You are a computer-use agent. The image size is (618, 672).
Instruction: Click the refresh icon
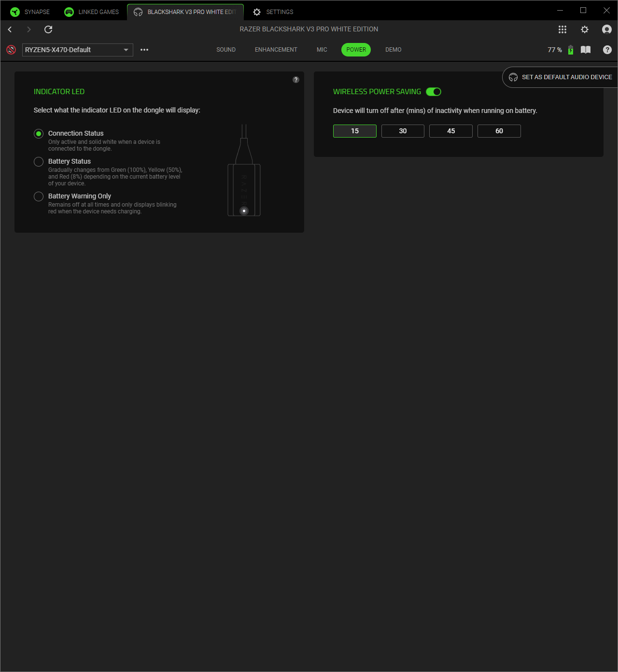point(48,29)
